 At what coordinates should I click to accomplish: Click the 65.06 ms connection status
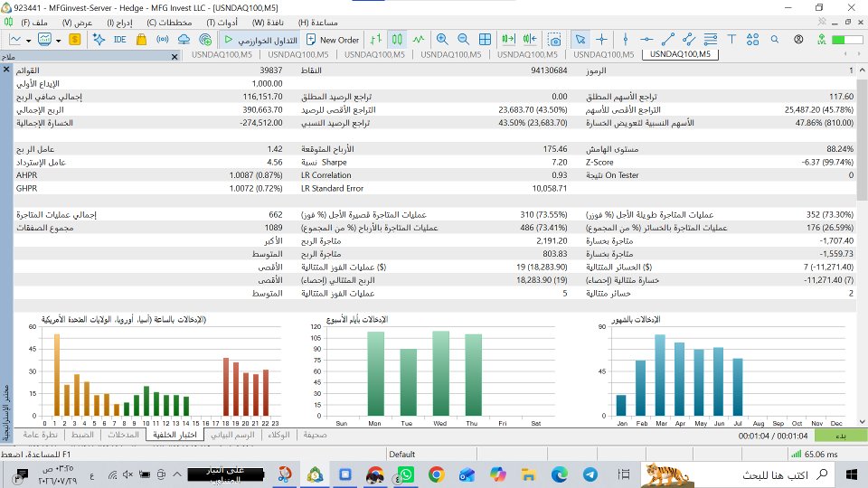click(815, 455)
